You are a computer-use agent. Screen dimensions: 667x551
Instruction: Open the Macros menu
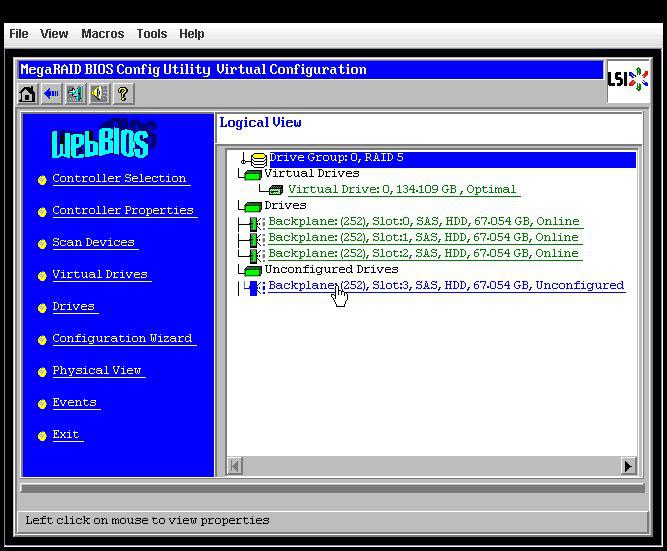[102, 34]
